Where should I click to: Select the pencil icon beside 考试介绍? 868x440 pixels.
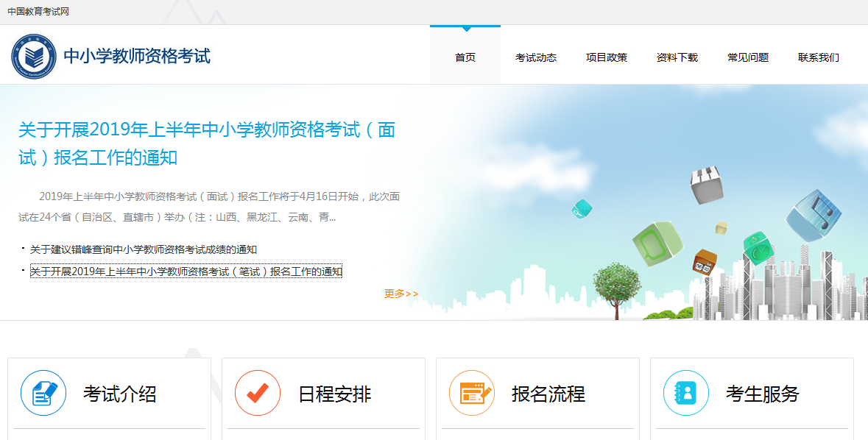click(x=43, y=393)
